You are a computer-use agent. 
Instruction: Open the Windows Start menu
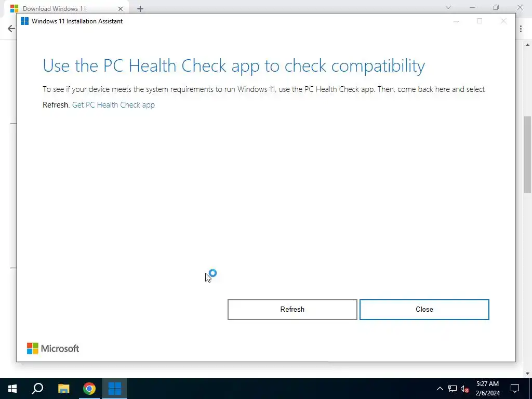point(12,389)
